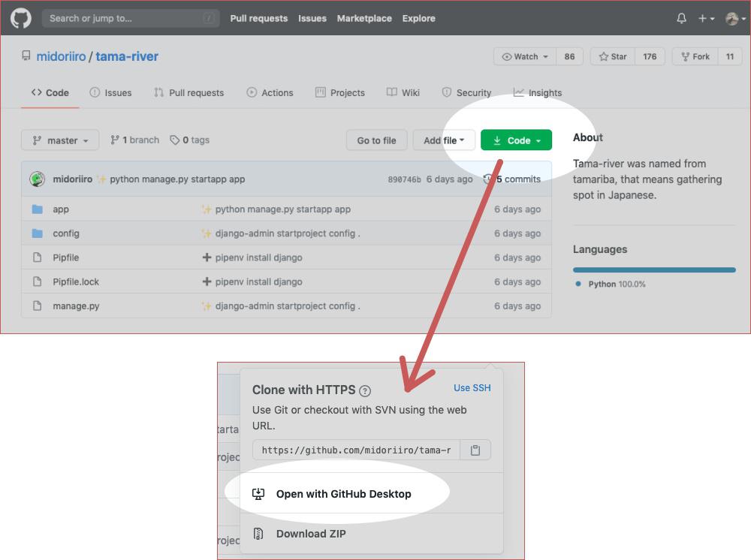Image resolution: width=751 pixels, height=560 pixels.
Task: Open the master branch selector
Action: [x=60, y=140]
